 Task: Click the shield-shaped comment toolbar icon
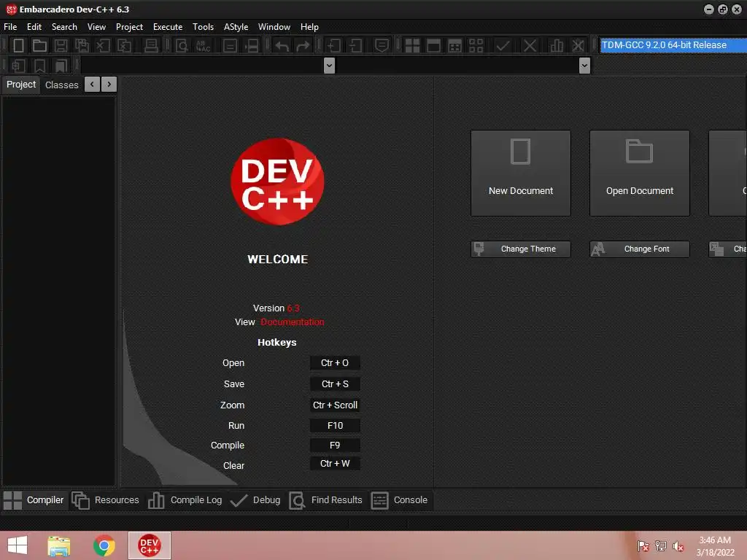tap(382, 46)
